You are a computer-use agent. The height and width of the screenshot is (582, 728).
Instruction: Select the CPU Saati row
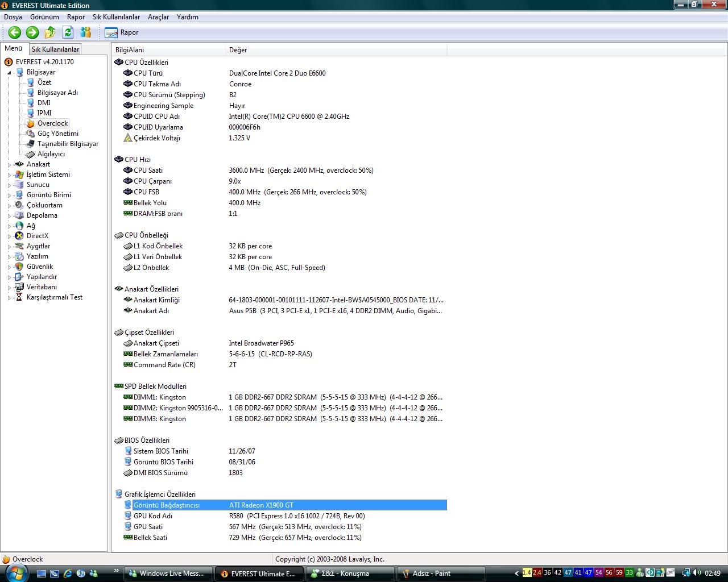pyautogui.click(x=280, y=171)
